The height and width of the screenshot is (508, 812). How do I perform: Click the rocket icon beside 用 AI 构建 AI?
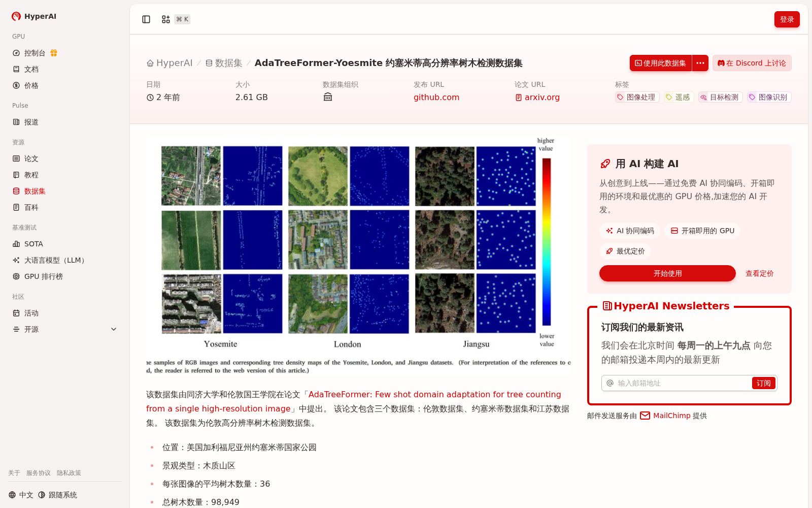pos(605,164)
